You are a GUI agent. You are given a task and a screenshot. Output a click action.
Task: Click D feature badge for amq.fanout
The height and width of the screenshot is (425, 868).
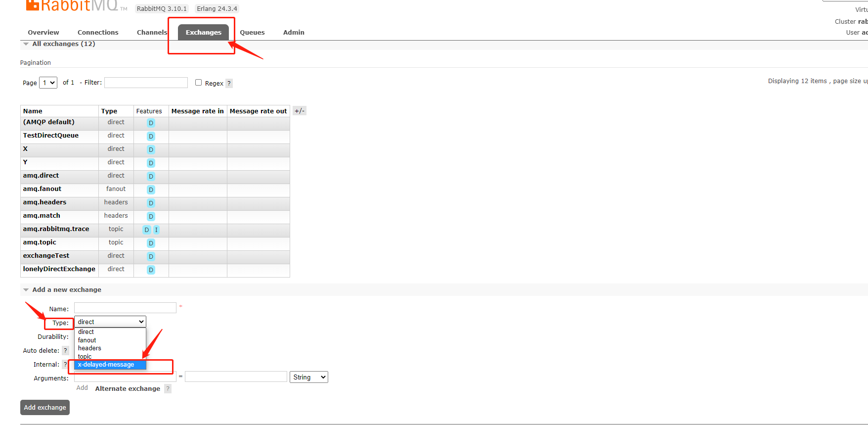click(x=151, y=189)
